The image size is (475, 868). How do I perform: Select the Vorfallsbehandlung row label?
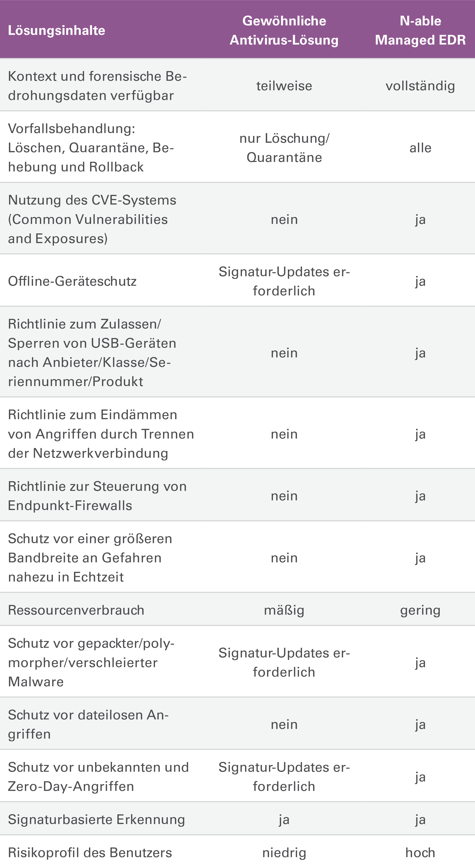coord(91,148)
